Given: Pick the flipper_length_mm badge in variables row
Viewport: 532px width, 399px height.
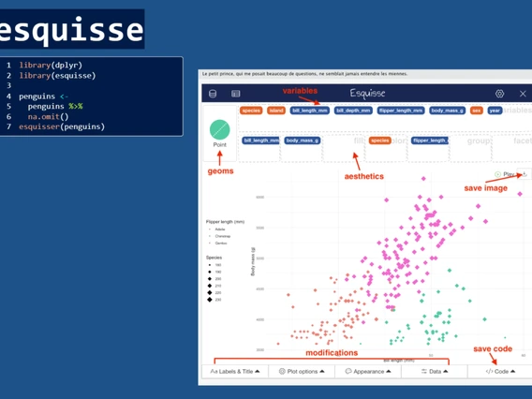Looking at the screenshot, I should pyautogui.click(x=401, y=111).
